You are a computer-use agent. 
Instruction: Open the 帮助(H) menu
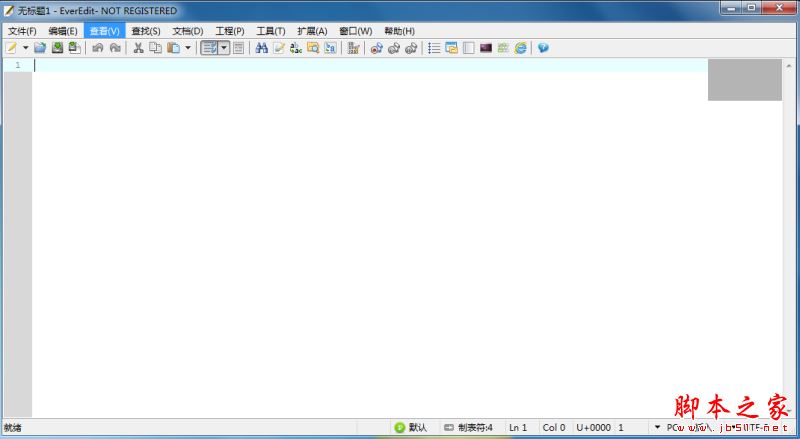coord(399,31)
